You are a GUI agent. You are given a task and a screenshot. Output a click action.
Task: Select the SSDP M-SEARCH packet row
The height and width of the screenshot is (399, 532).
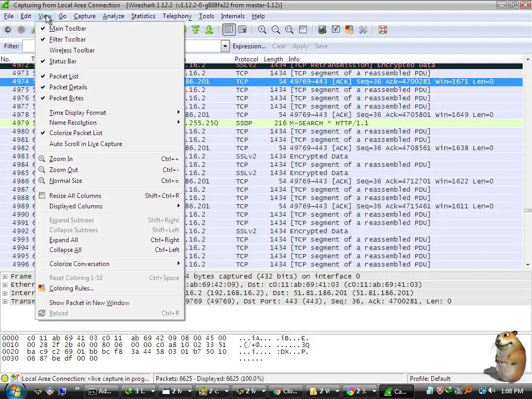[261, 123]
